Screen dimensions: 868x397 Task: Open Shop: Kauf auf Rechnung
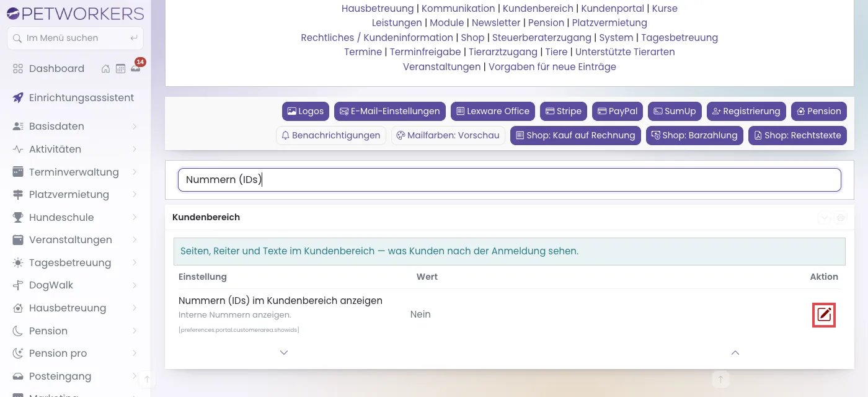[x=575, y=135]
